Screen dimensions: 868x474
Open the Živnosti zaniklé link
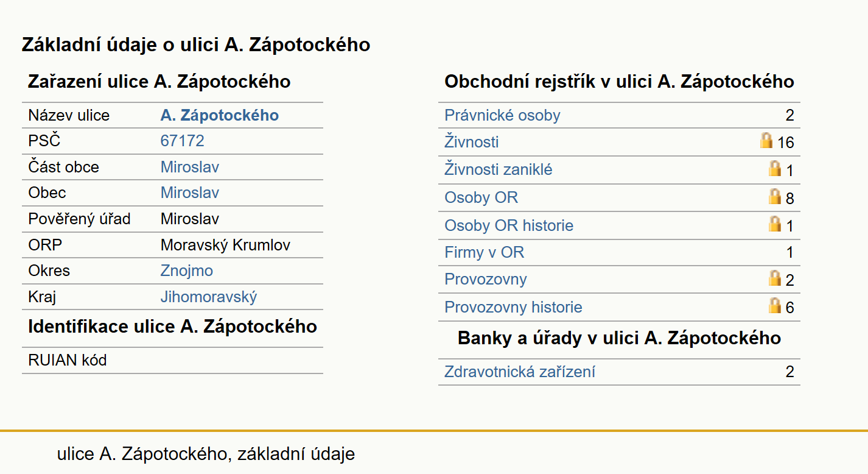click(499, 169)
